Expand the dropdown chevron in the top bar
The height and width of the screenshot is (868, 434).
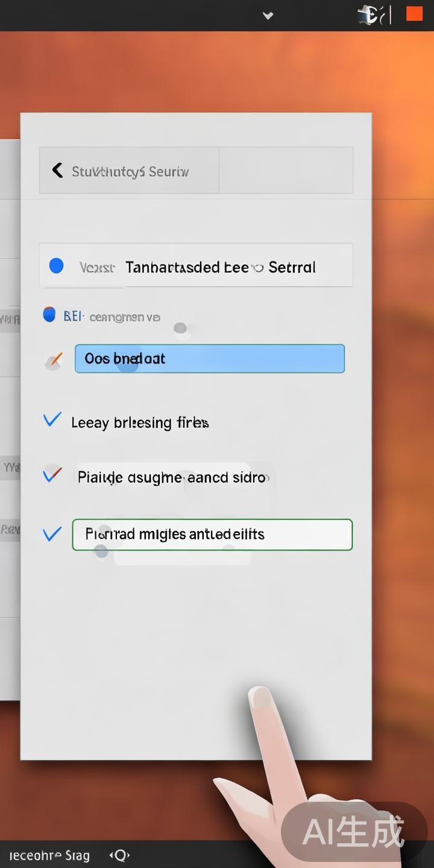(268, 15)
